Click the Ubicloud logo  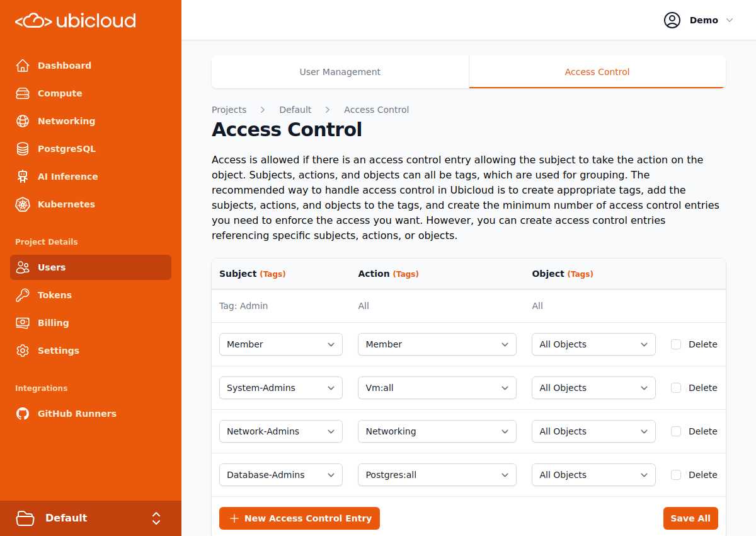pyautogui.click(x=76, y=21)
